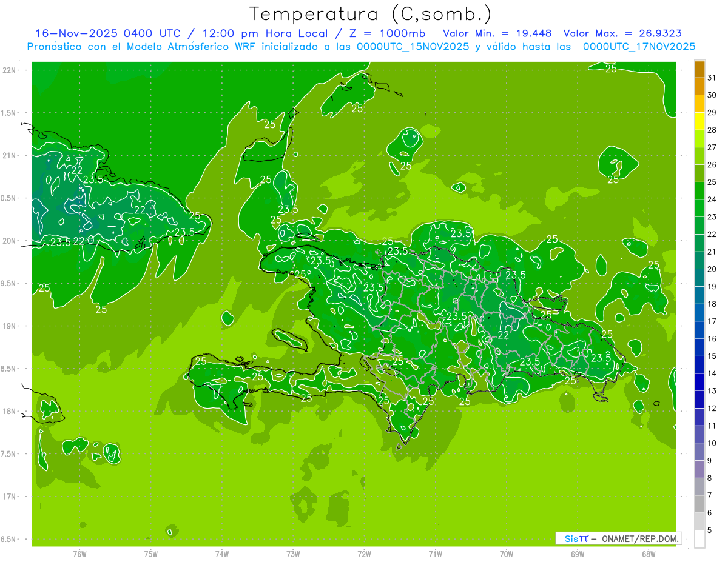Click the "68W" longitude axis label
The image size is (728, 562).
tap(649, 554)
